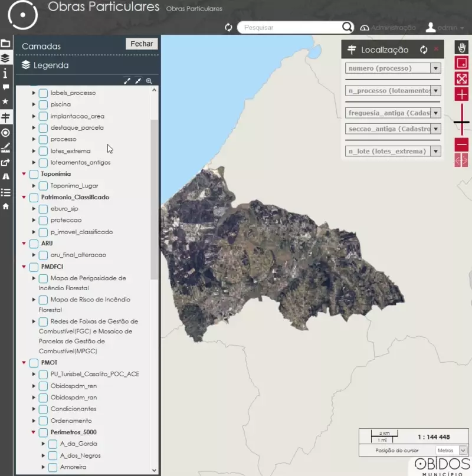
Task: Enable the piscina layer checkbox
Action: point(43,104)
